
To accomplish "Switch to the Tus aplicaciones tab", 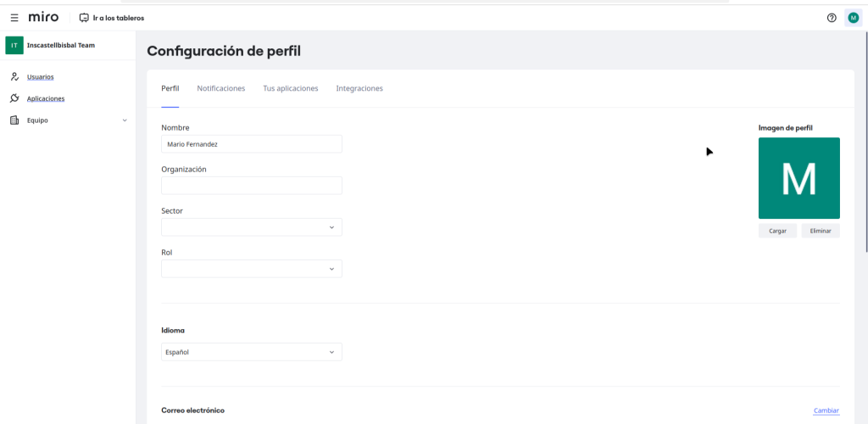I will [x=290, y=88].
